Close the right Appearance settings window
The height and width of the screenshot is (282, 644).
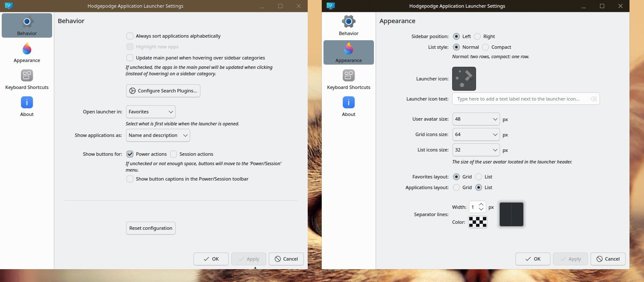[x=620, y=6]
